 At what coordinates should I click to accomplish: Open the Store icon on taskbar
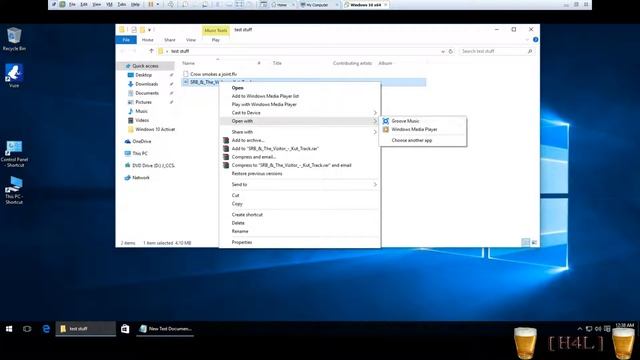125,329
